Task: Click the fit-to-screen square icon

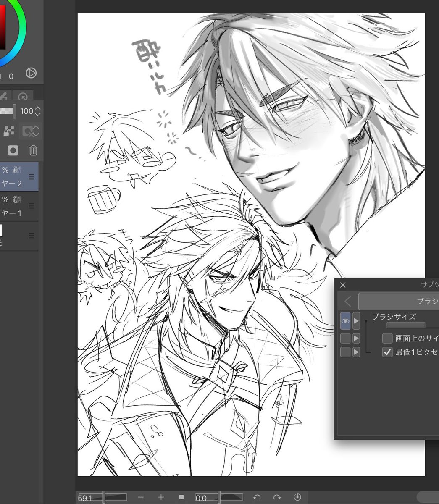Action: 181,497
